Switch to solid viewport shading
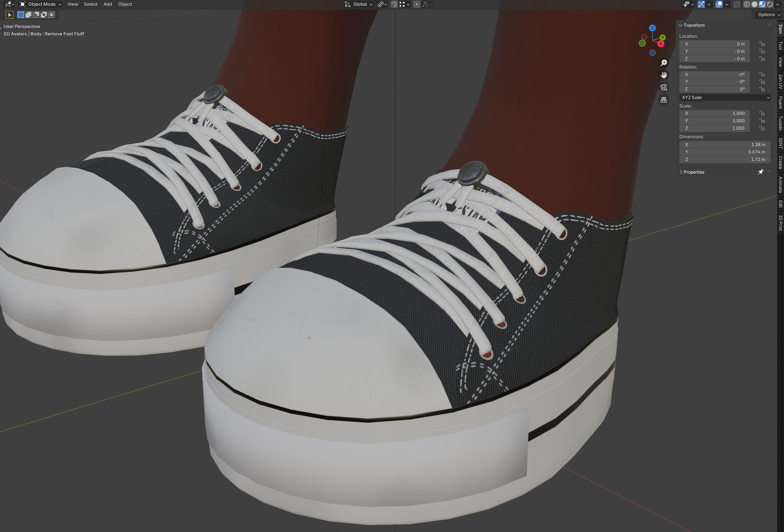Screen dimensions: 784x532 pyautogui.click(x=754, y=4)
